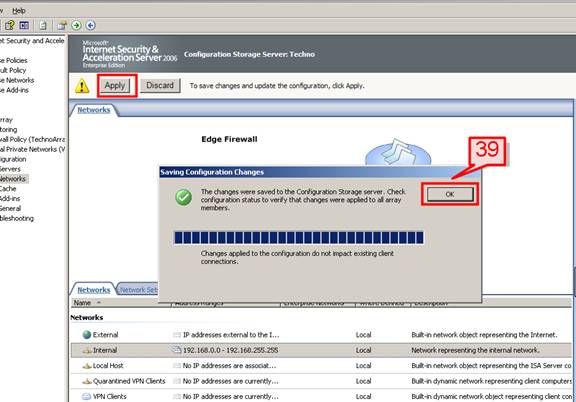Image resolution: width=576 pixels, height=402 pixels.
Task: Click the icon beside the Local Host row
Action: pos(87,366)
